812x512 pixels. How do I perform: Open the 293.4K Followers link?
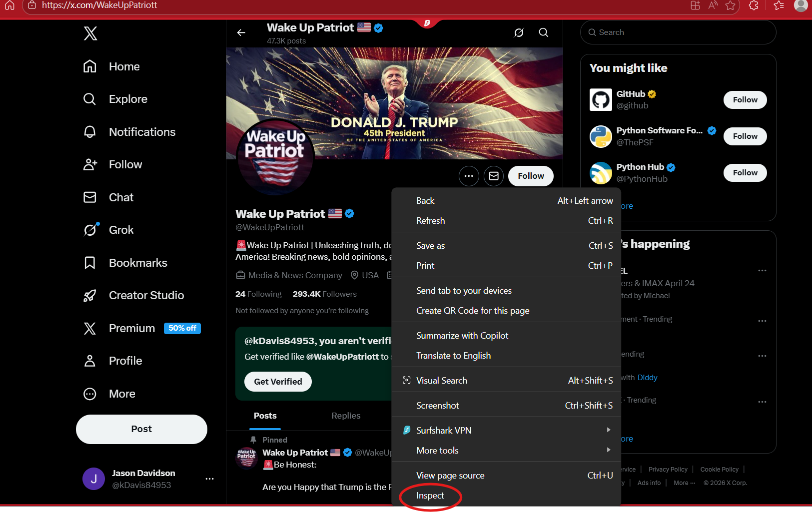point(324,294)
